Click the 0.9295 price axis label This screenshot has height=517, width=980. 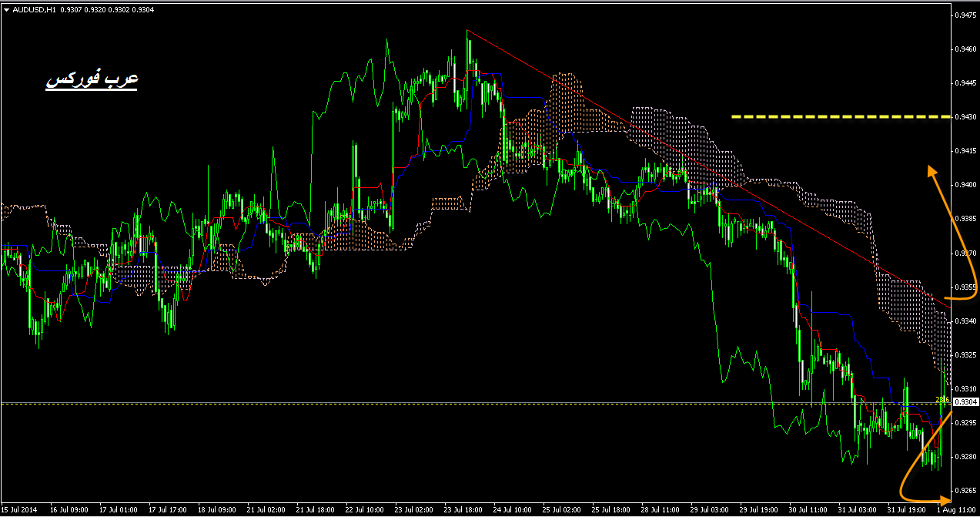pyautogui.click(x=966, y=422)
